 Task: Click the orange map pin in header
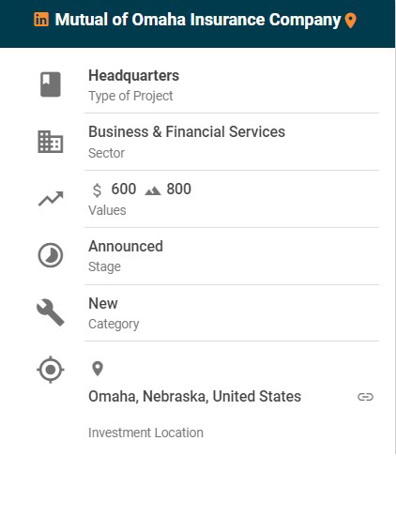(351, 21)
